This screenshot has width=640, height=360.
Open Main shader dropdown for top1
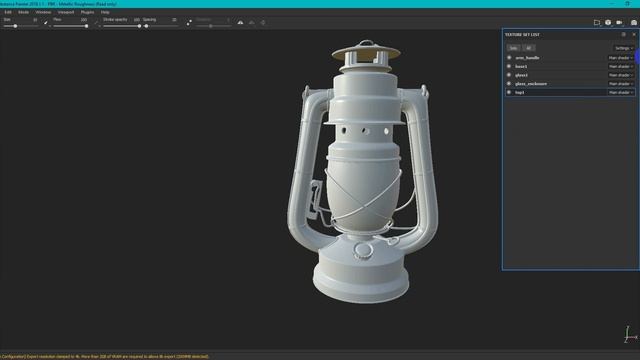pyautogui.click(x=621, y=93)
